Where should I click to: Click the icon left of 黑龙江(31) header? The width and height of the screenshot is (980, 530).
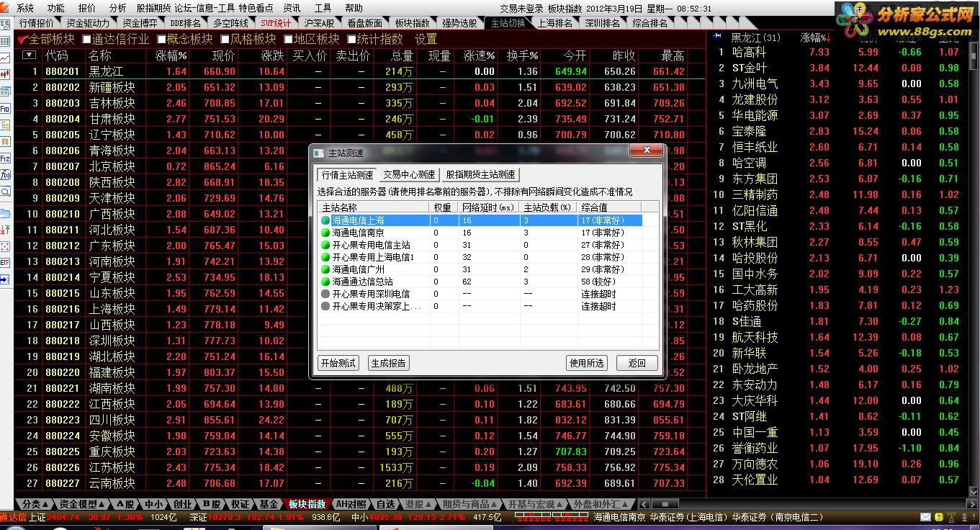(718, 37)
